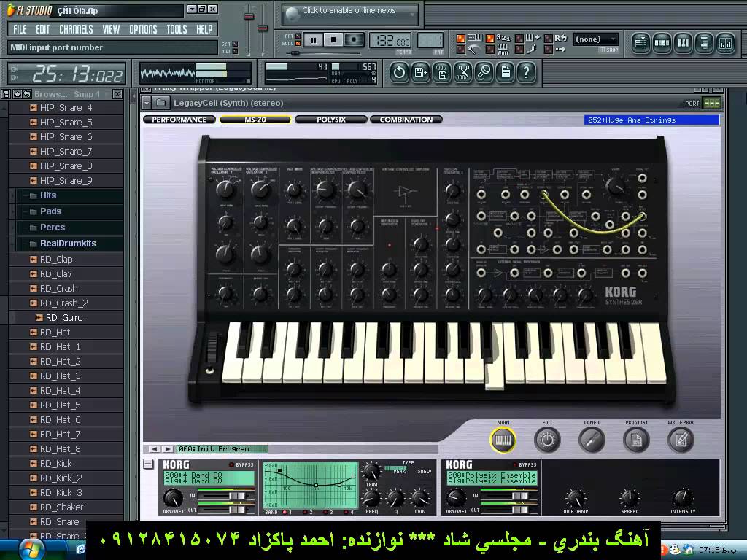Toggle BYPASS on the Polysix Ensemble effect

click(514, 464)
